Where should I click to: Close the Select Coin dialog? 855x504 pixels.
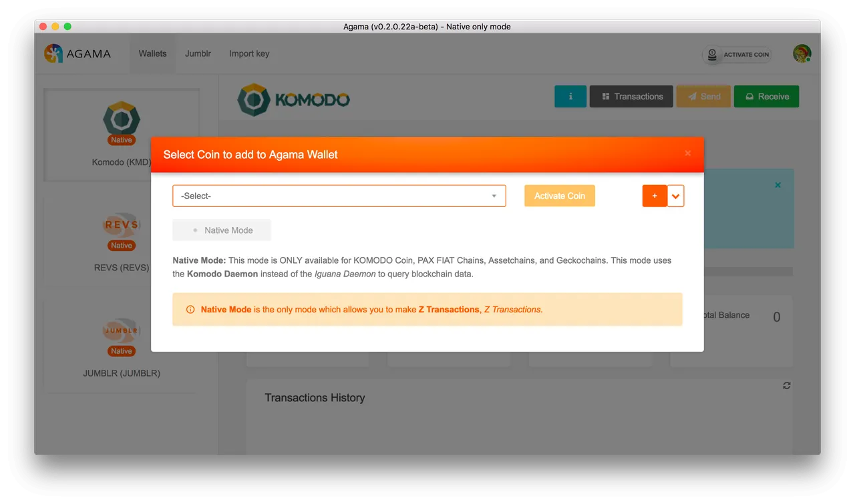687,154
